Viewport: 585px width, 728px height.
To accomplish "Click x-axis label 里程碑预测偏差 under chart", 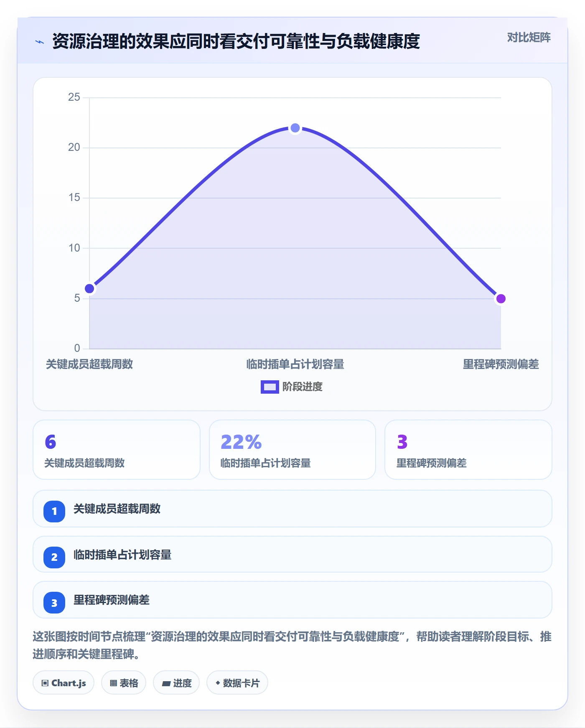I will (x=501, y=364).
